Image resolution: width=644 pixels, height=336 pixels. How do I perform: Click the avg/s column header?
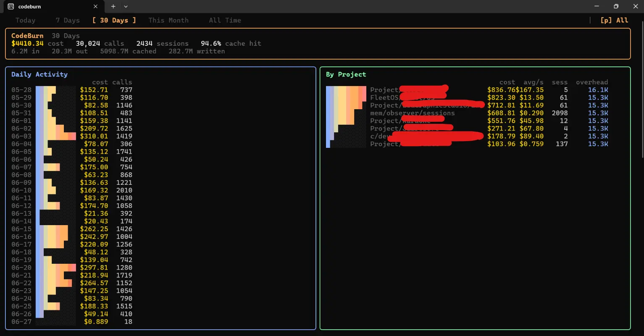point(534,82)
